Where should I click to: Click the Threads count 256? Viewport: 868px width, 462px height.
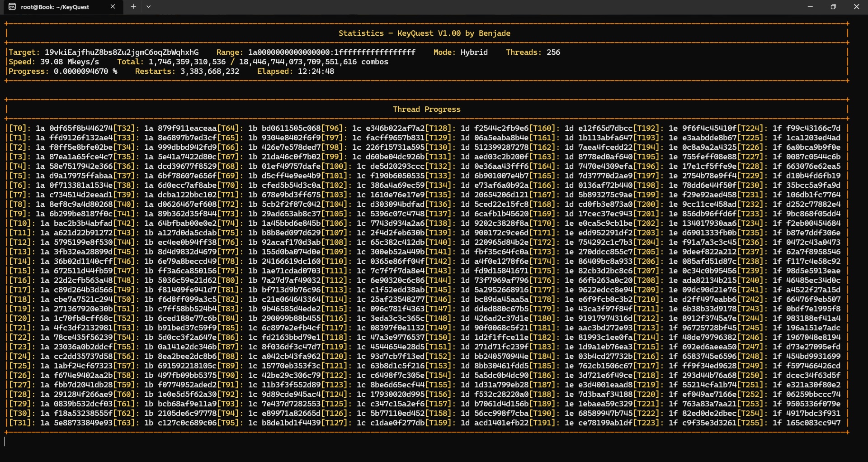point(553,52)
